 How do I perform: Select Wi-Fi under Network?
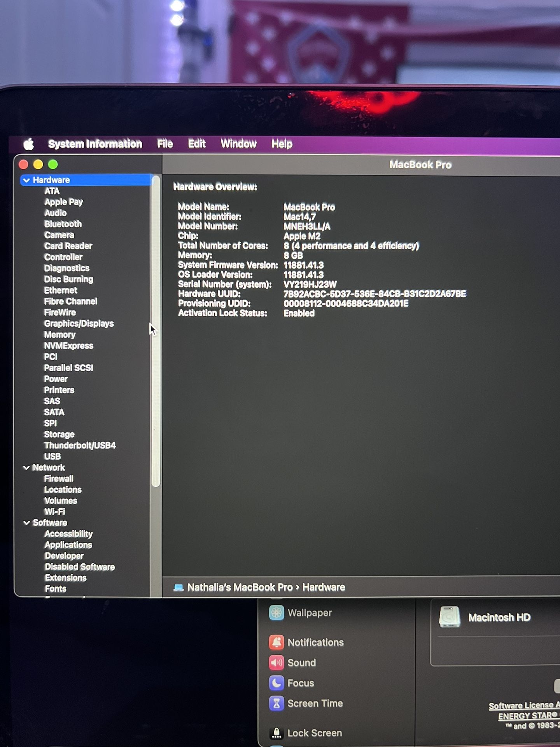[x=54, y=512]
